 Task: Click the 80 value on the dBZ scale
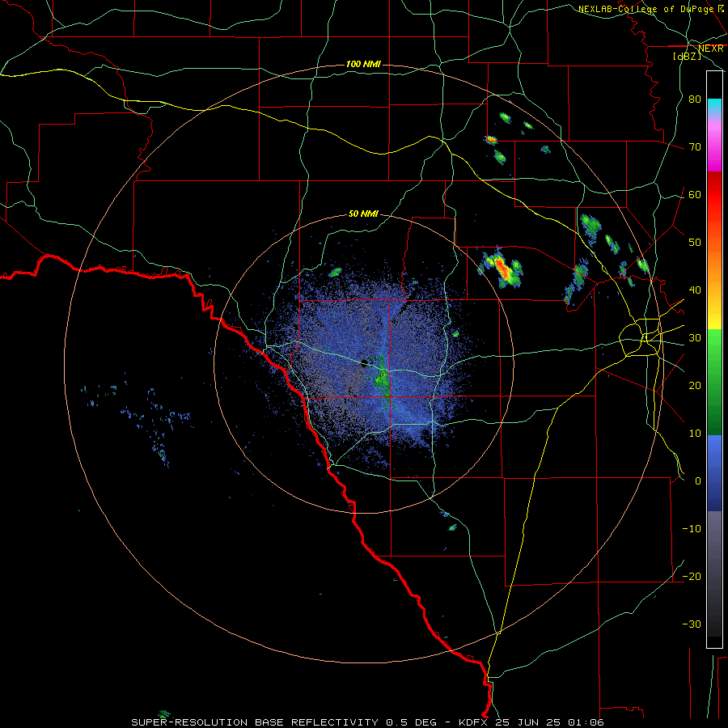(695, 99)
